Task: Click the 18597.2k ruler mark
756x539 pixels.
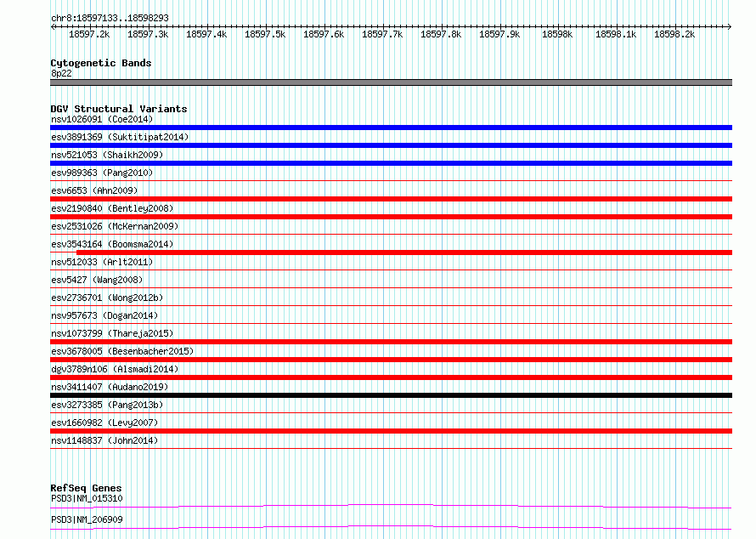Action: 89,34
